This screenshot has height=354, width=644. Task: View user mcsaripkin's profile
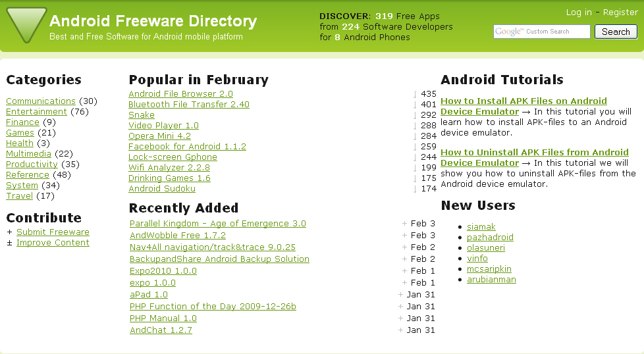click(489, 268)
